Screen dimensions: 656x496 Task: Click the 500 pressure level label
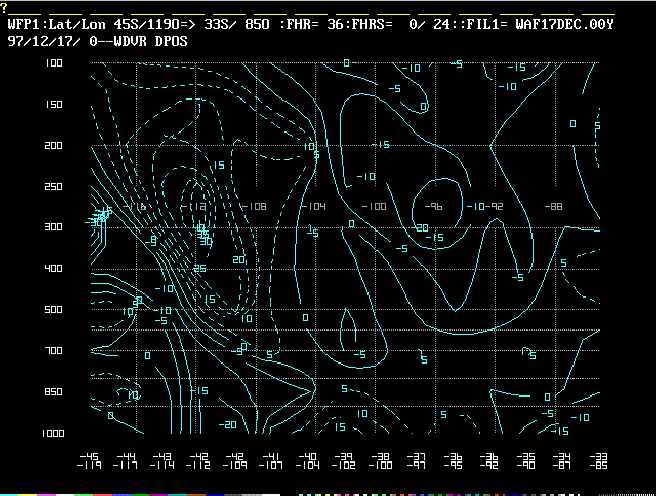click(x=53, y=309)
